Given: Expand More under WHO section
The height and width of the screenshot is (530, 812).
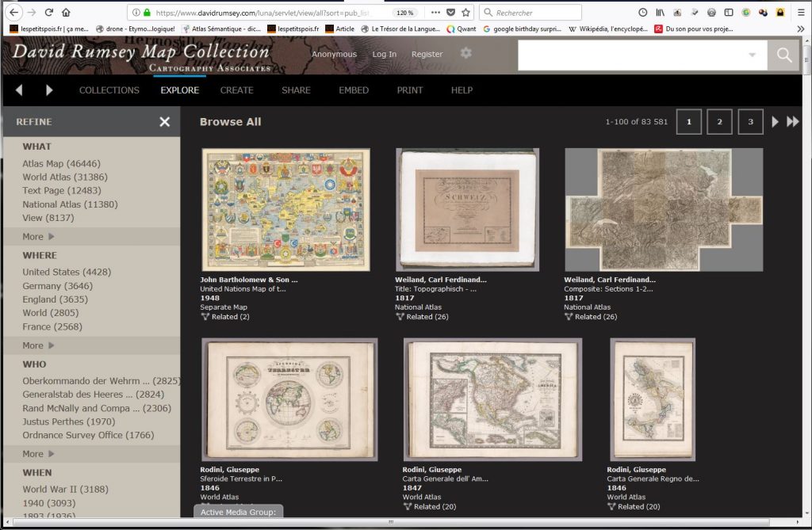Looking at the screenshot, I should coord(38,454).
